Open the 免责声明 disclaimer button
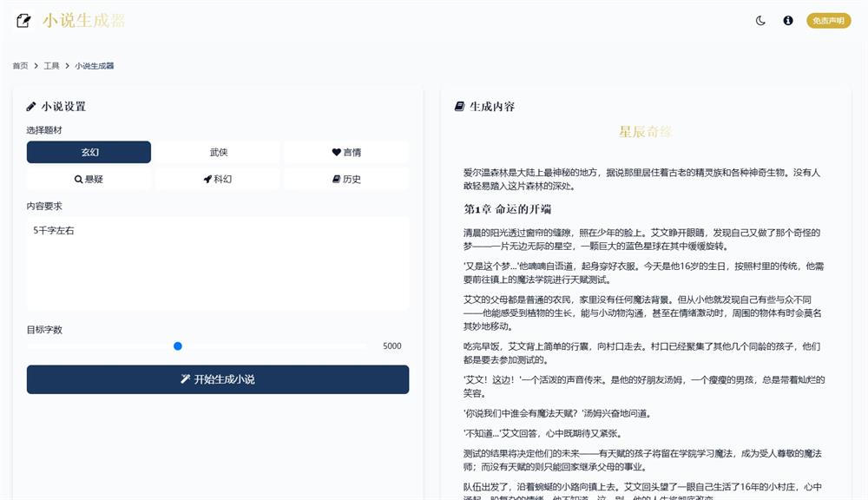The image size is (868, 500). (827, 20)
